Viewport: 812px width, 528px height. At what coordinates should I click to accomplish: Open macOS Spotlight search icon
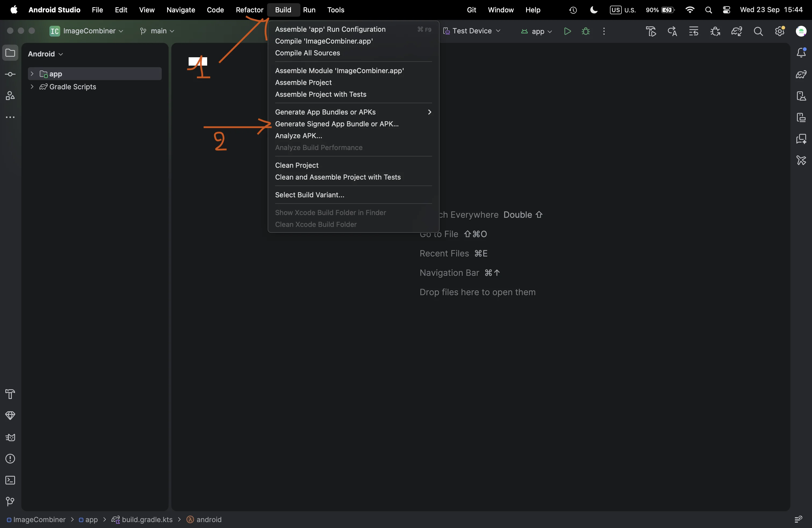pyautogui.click(x=708, y=10)
